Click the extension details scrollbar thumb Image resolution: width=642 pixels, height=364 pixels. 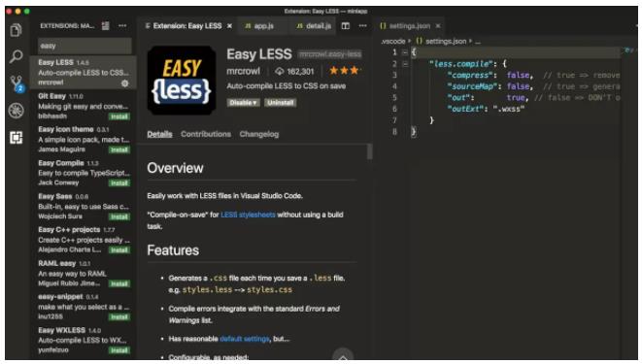coord(370,151)
